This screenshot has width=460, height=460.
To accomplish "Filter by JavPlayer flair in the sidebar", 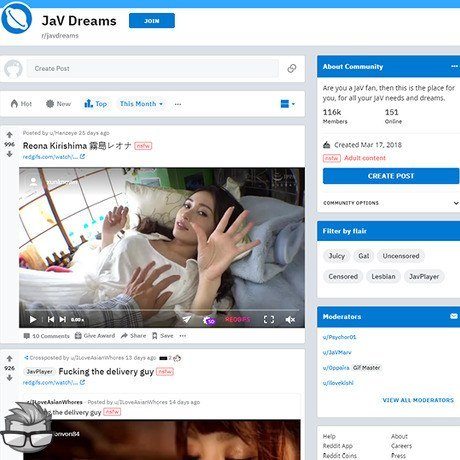I will coord(424,276).
